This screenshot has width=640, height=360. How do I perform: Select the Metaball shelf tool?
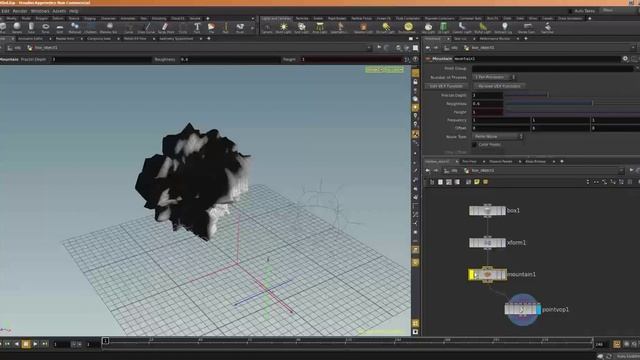click(x=75, y=27)
